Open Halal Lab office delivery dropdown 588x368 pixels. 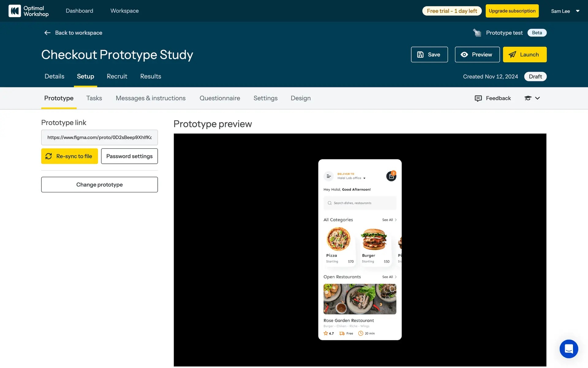pos(364,178)
